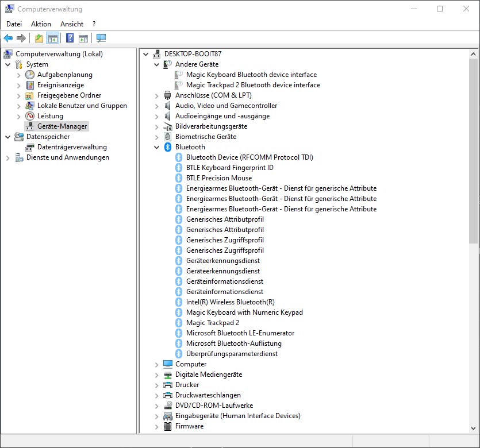The height and width of the screenshot is (448, 480).
Task: Select Magic Trackpad 2 Bluetooth device interface
Action: coord(253,85)
